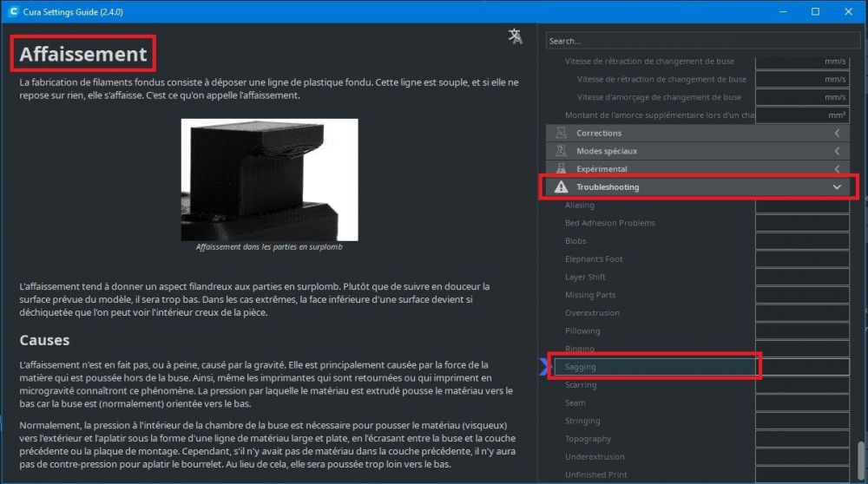Click the Affaissement article heading
The height and width of the screenshot is (484, 868).
pos(83,54)
